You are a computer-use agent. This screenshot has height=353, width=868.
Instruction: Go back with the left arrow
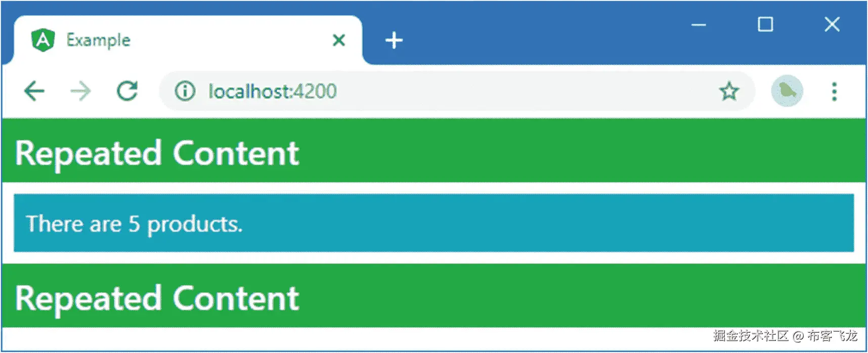pyautogui.click(x=34, y=92)
